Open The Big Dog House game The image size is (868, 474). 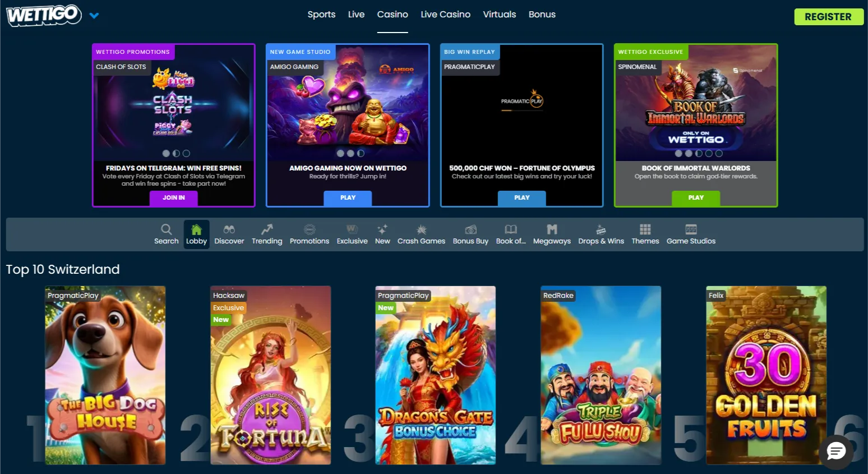105,375
